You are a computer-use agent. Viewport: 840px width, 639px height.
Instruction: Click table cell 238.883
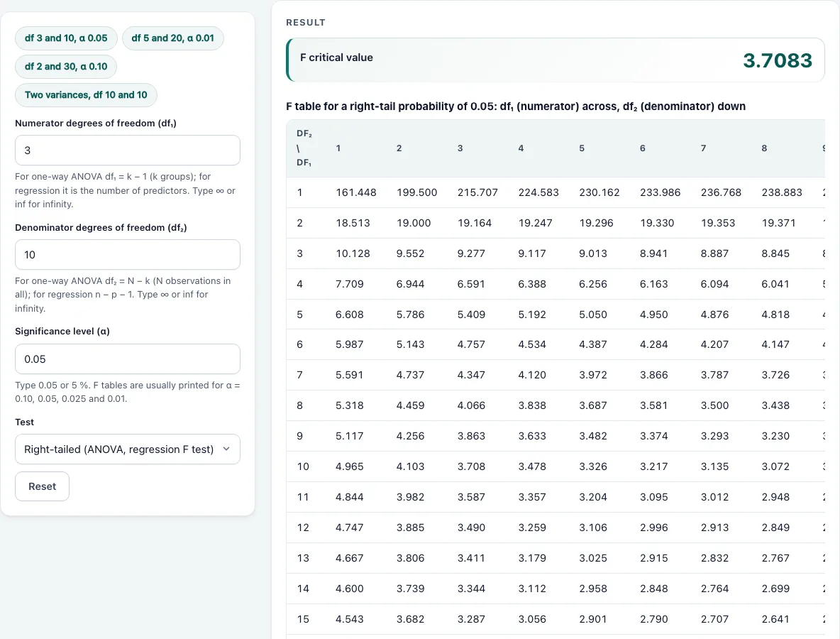click(x=782, y=192)
